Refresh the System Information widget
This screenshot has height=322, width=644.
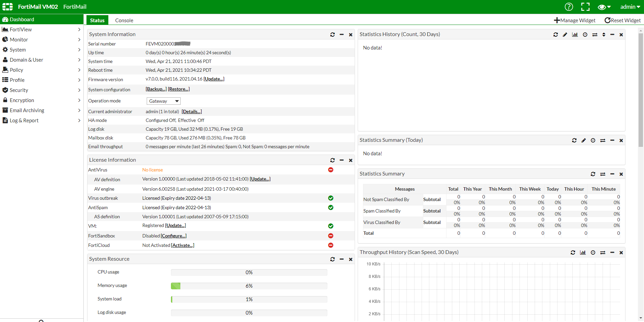332,35
